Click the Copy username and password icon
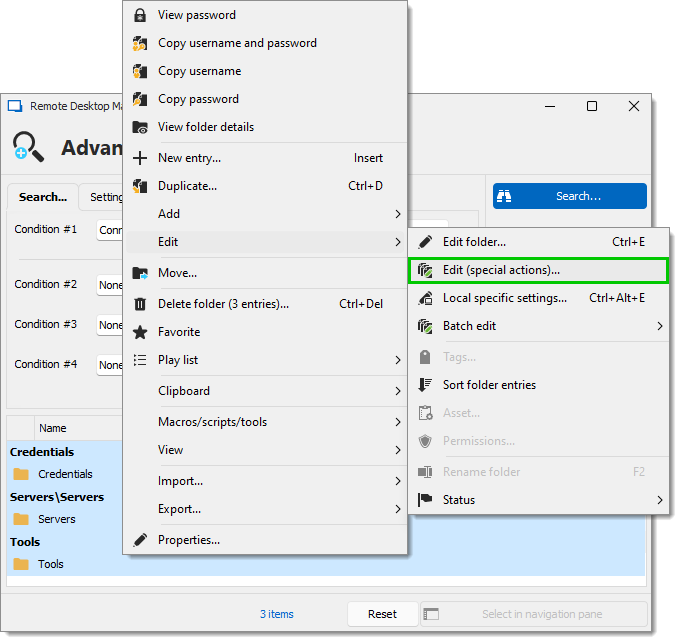680x642 pixels. [x=140, y=43]
